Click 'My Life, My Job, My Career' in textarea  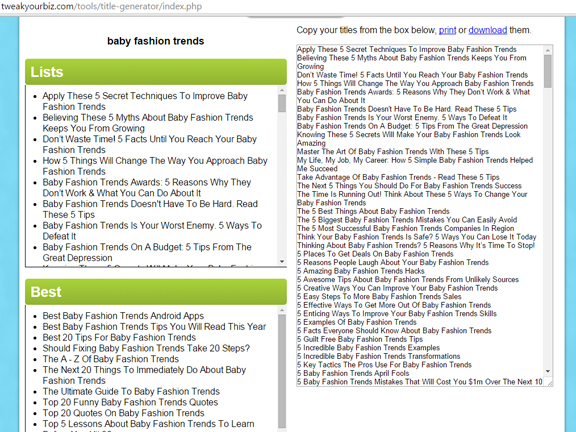coord(415,165)
